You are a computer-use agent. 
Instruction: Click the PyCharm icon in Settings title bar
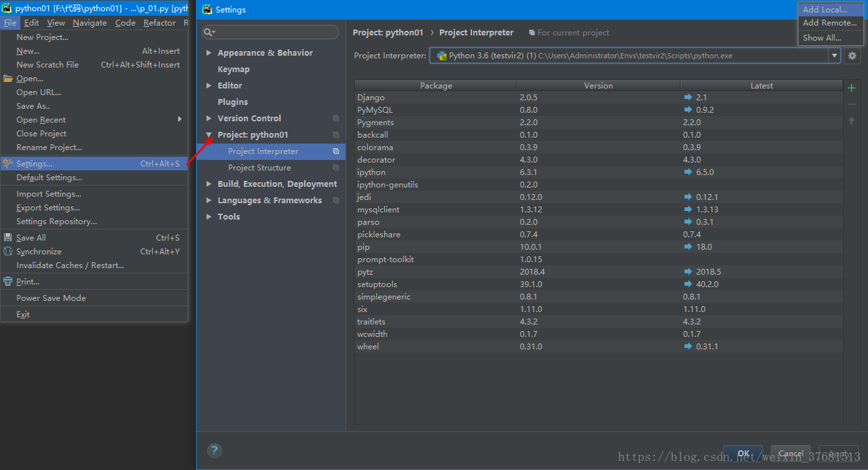(207, 9)
